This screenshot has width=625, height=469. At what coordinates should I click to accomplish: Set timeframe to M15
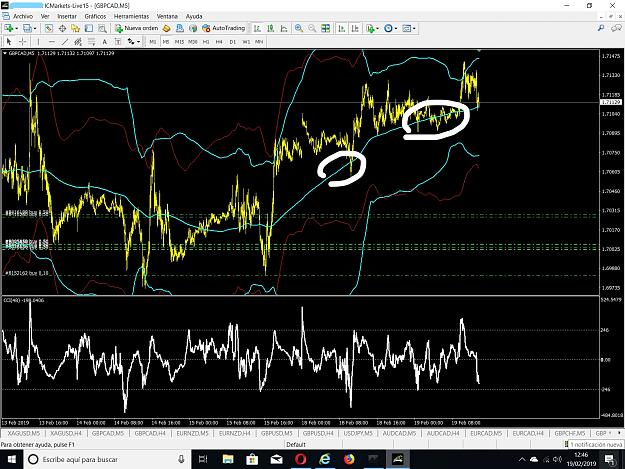(x=179, y=41)
